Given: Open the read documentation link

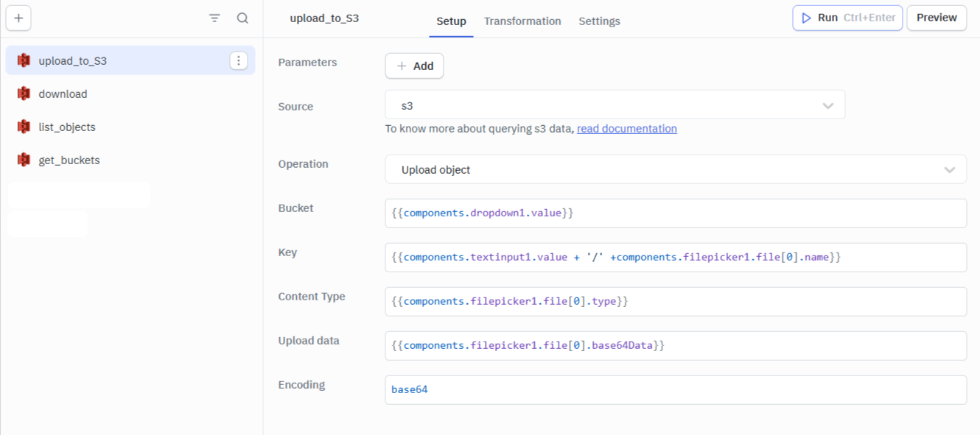Looking at the screenshot, I should 626,129.
